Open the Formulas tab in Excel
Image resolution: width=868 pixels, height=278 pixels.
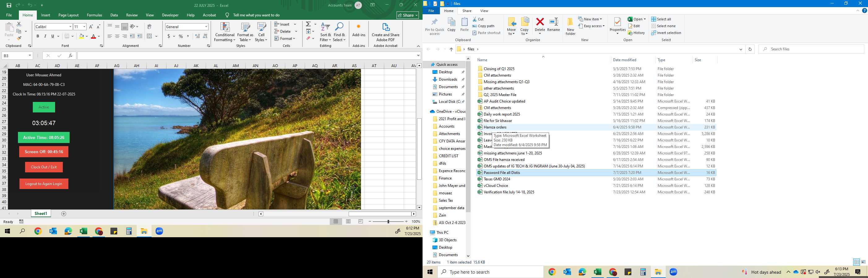pyautogui.click(x=94, y=15)
